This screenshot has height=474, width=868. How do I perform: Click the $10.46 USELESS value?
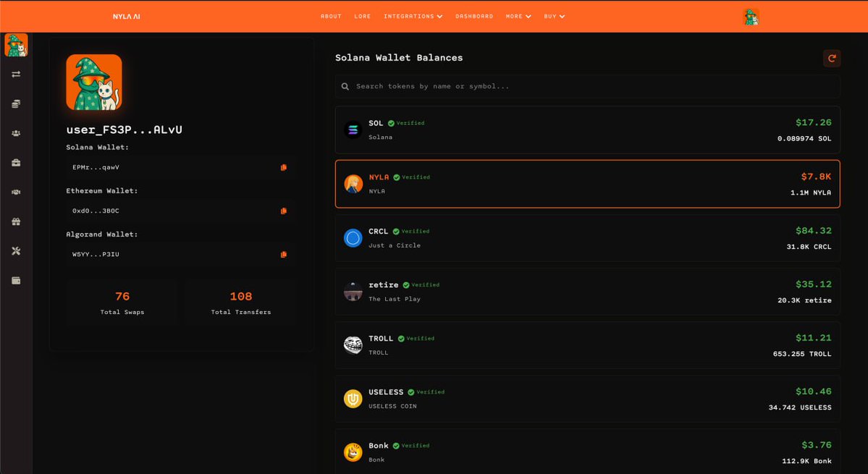(813, 392)
